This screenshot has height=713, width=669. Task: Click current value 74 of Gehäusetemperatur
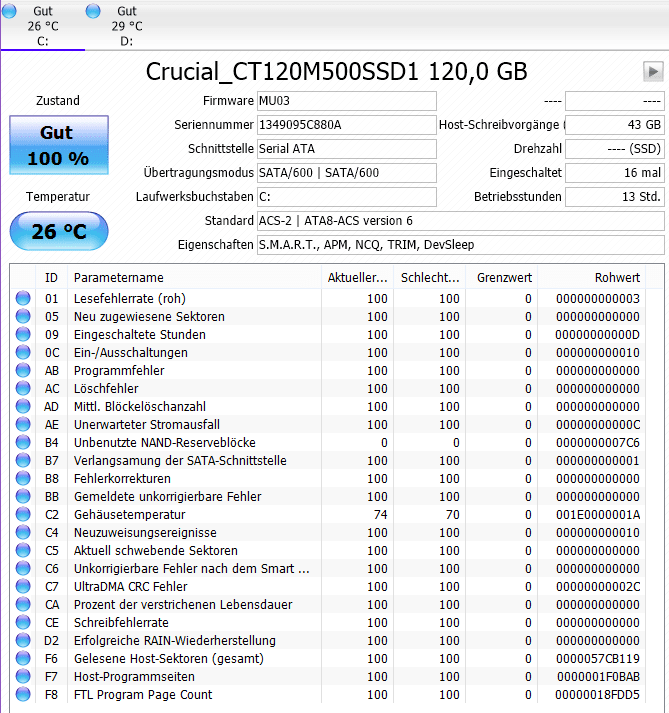(x=380, y=515)
